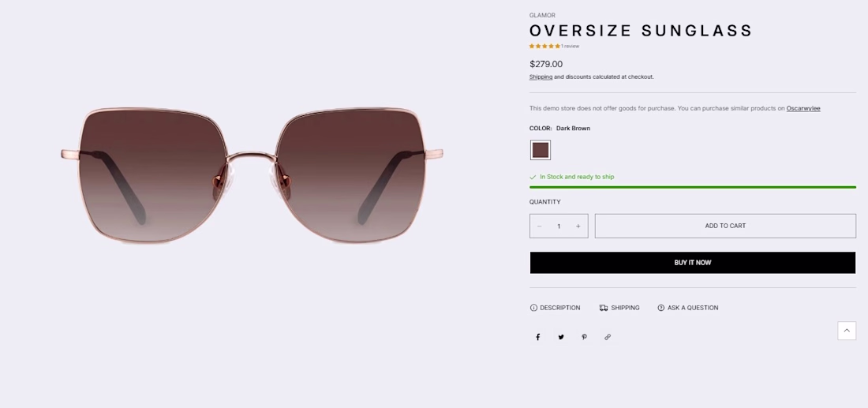The image size is (868, 408).
Task: Pin product on Pinterest icon
Action: pos(584,337)
